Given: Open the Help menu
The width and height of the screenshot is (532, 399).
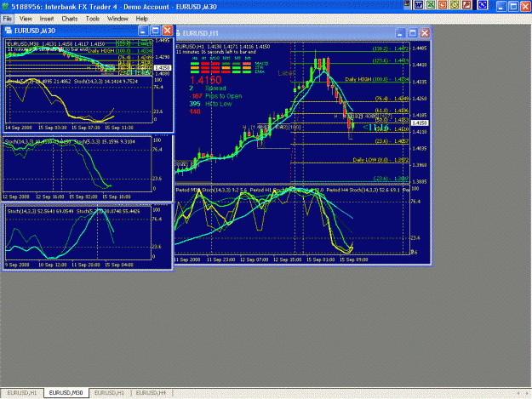Looking at the screenshot, I should point(141,19).
